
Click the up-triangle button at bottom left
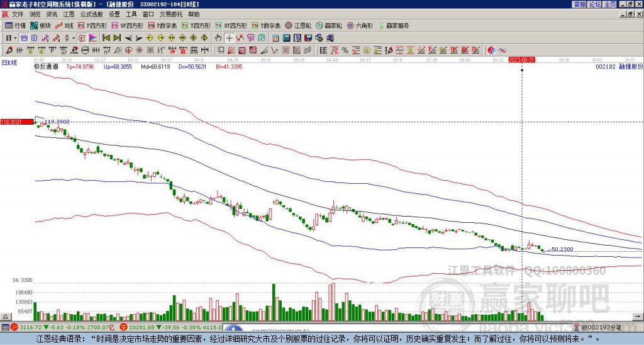[5, 317]
